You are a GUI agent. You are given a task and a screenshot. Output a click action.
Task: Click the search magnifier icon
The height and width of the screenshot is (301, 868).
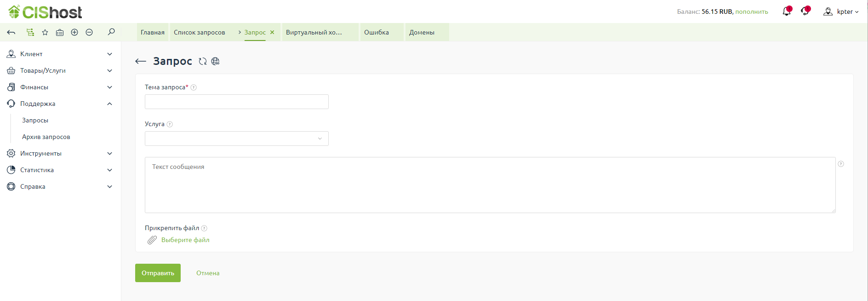pyautogui.click(x=111, y=32)
